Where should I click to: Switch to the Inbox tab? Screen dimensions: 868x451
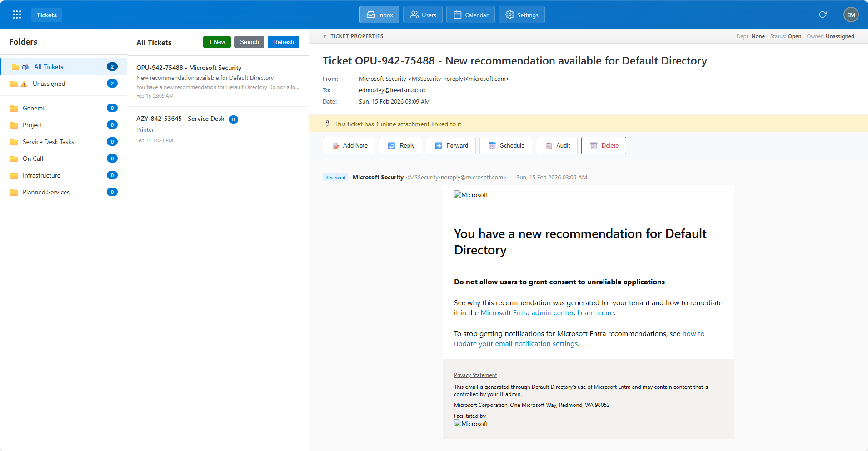point(379,15)
